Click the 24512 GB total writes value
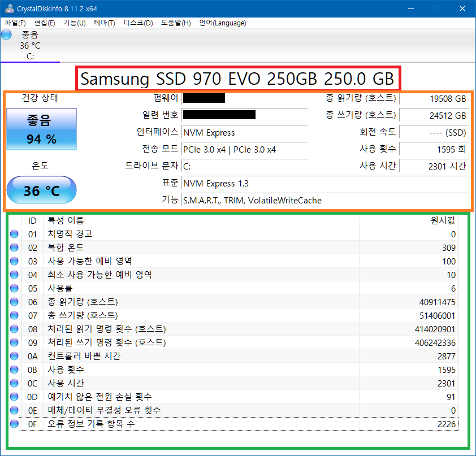 pos(434,116)
